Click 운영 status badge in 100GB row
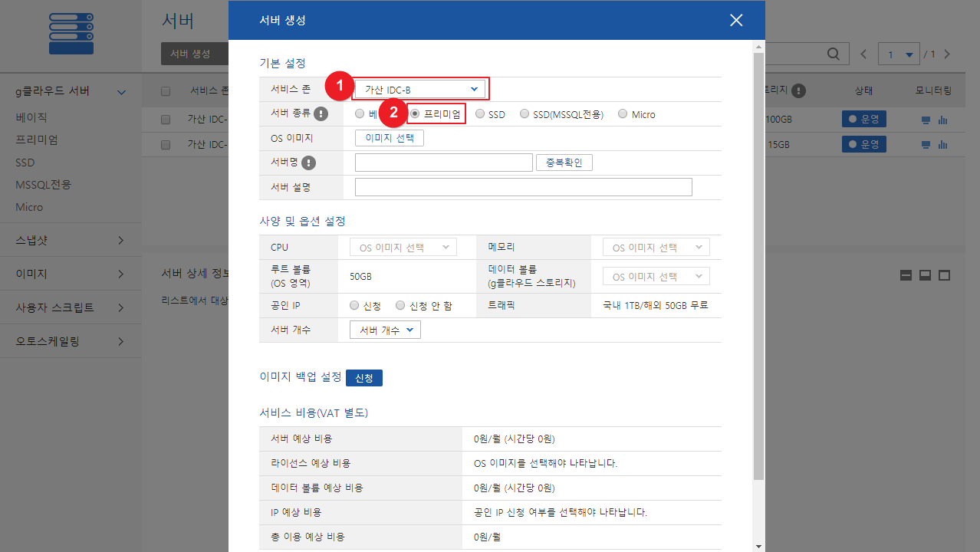This screenshot has width=980, height=552. tap(864, 120)
